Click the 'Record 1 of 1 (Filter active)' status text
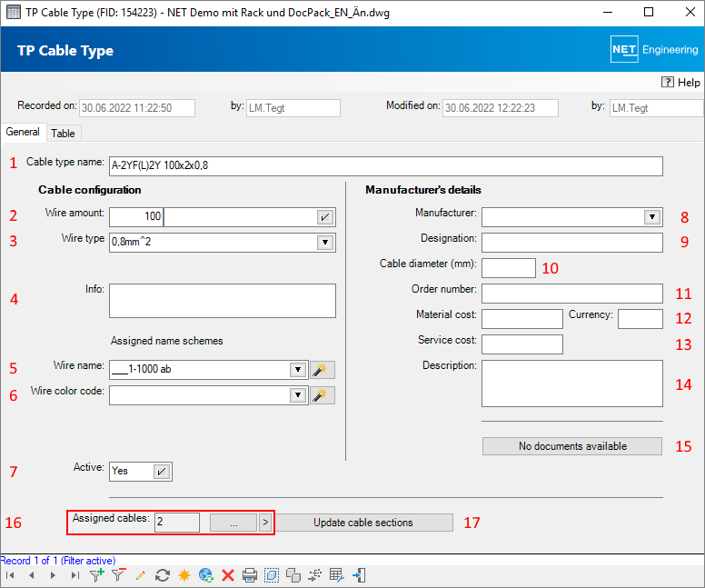The image size is (705, 588). click(58, 561)
